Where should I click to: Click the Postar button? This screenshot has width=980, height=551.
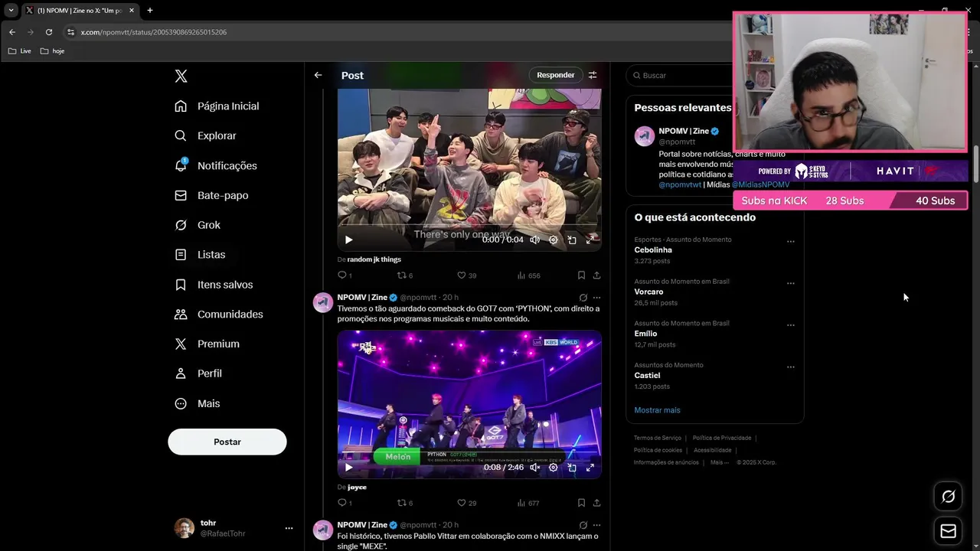[x=227, y=442]
